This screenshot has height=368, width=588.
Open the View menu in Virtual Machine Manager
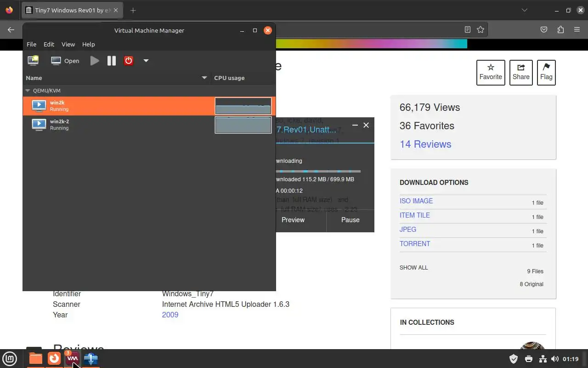68,44
